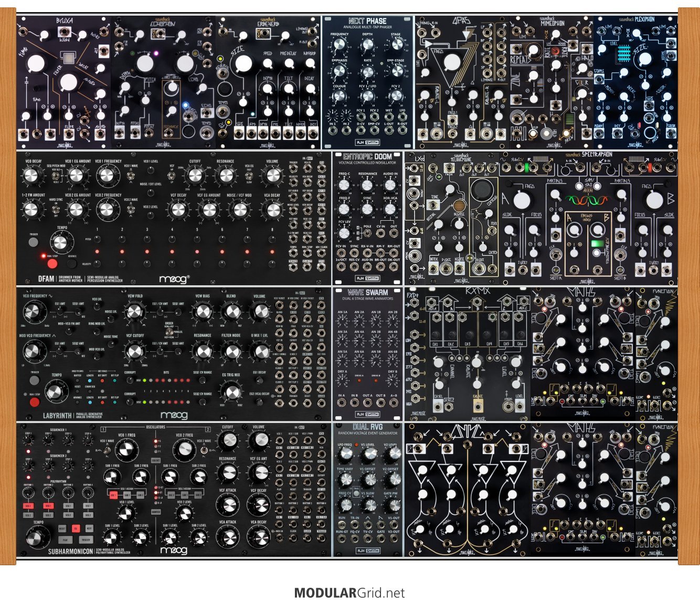Click the DFAM VCO 1 Level knob
This screenshot has height=604, width=700.
151,170
